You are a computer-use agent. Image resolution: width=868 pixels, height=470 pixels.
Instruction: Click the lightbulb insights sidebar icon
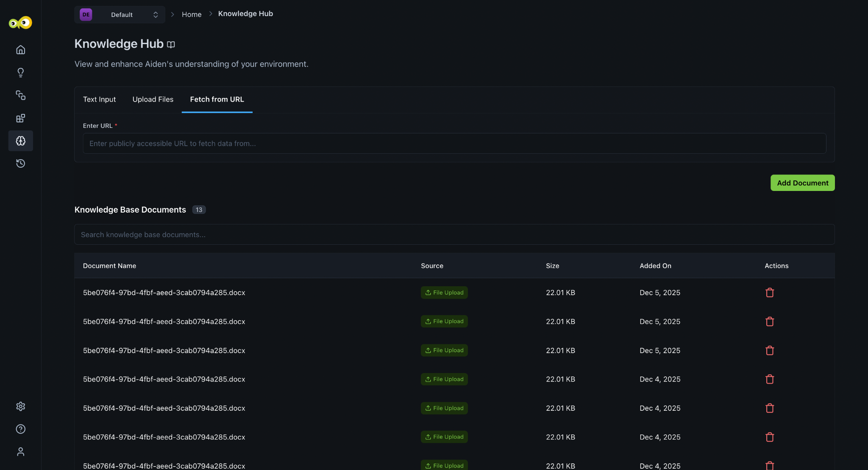tap(20, 72)
